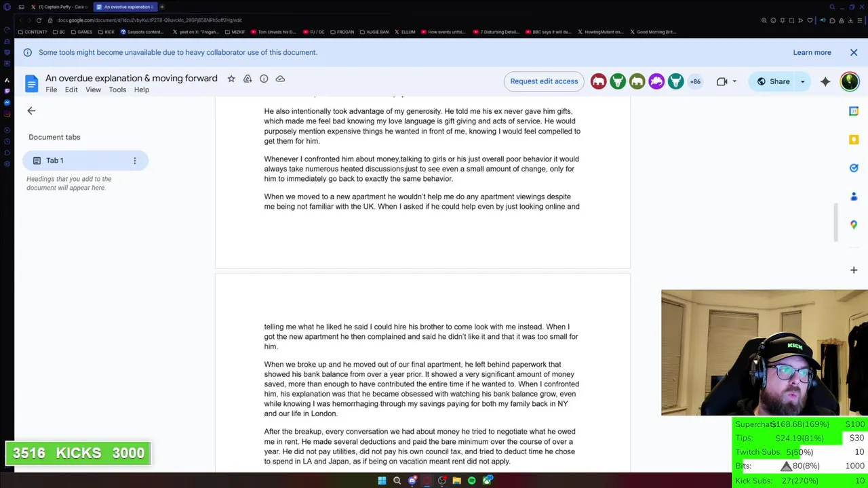Open Messenger in the Opera sidebar

7,102
